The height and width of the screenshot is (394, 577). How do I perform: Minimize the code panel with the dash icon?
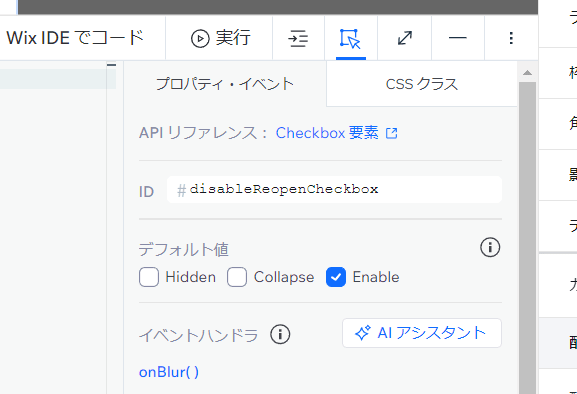(x=458, y=38)
